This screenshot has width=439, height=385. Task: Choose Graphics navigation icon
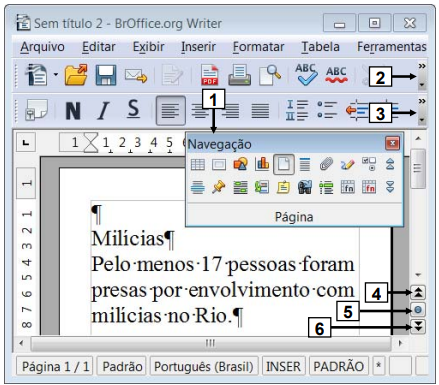pyautogui.click(x=240, y=164)
